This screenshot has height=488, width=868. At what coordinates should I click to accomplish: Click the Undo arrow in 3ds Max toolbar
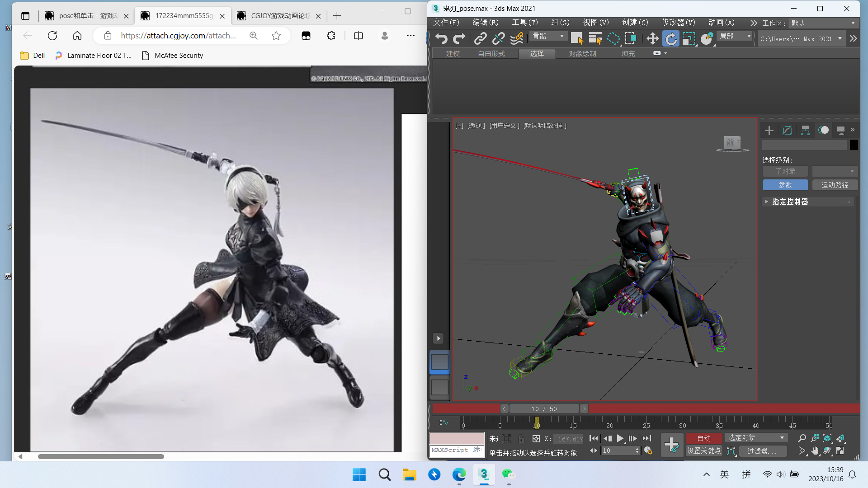[441, 38]
